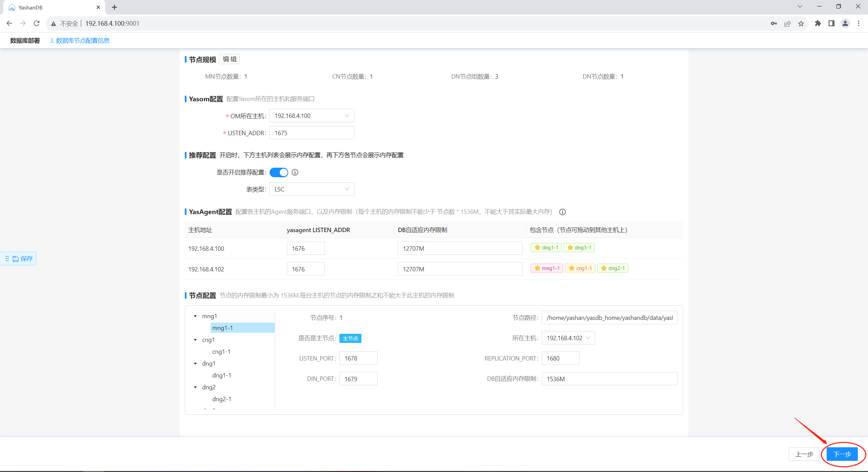
Task: Open the 表类型 LSC dropdown
Action: pyautogui.click(x=312, y=189)
